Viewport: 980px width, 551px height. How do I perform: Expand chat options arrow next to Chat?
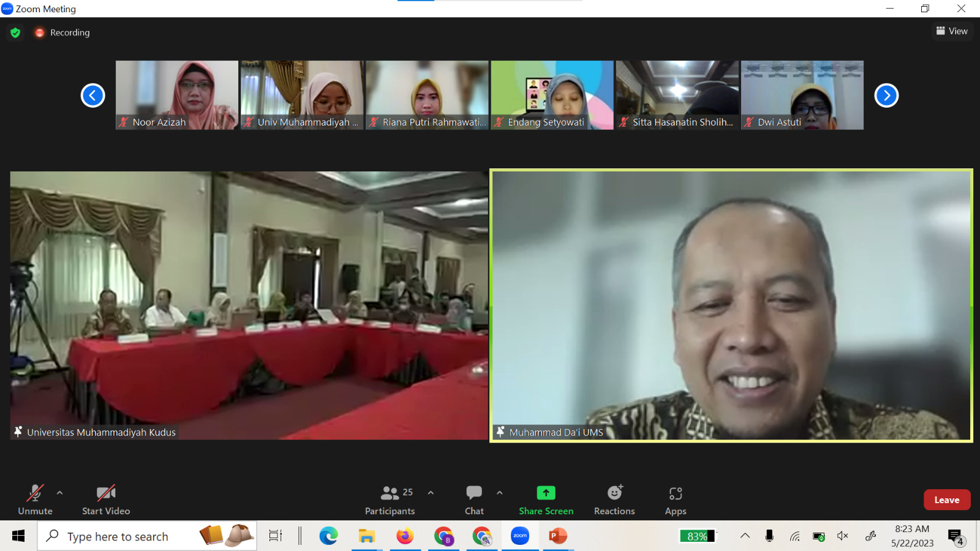pyautogui.click(x=500, y=492)
